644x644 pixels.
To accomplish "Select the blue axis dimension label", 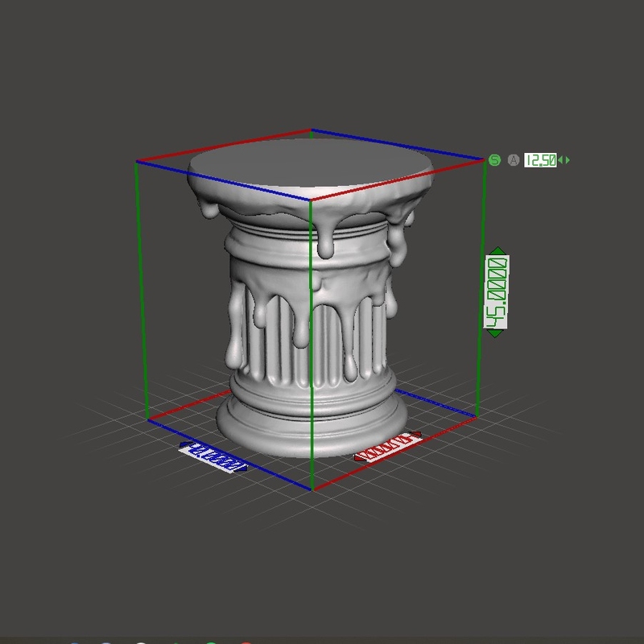I will pyautogui.click(x=213, y=457).
